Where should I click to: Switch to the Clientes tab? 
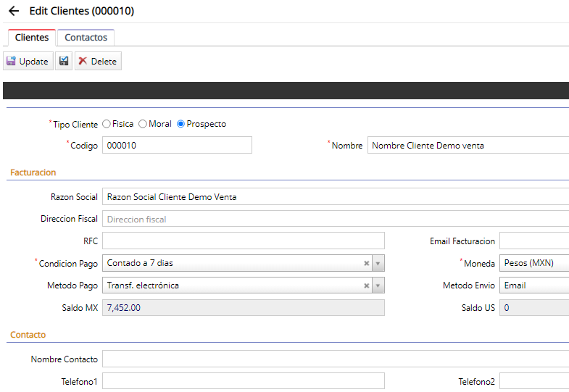pyautogui.click(x=32, y=38)
